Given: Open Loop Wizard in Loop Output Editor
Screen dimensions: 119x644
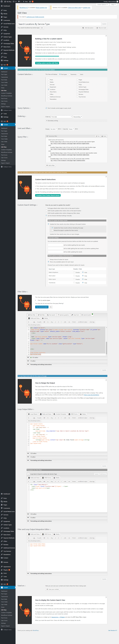Looking at the screenshot, I should point(33,414).
